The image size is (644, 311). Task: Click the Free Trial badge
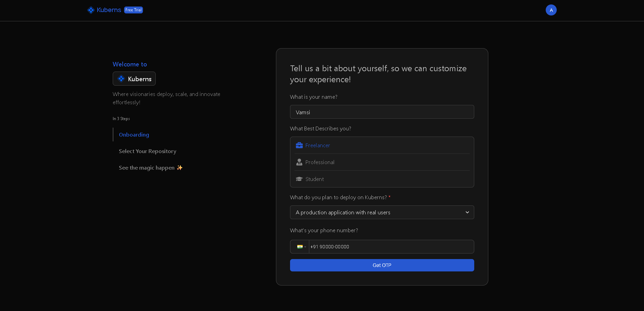(133, 10)
